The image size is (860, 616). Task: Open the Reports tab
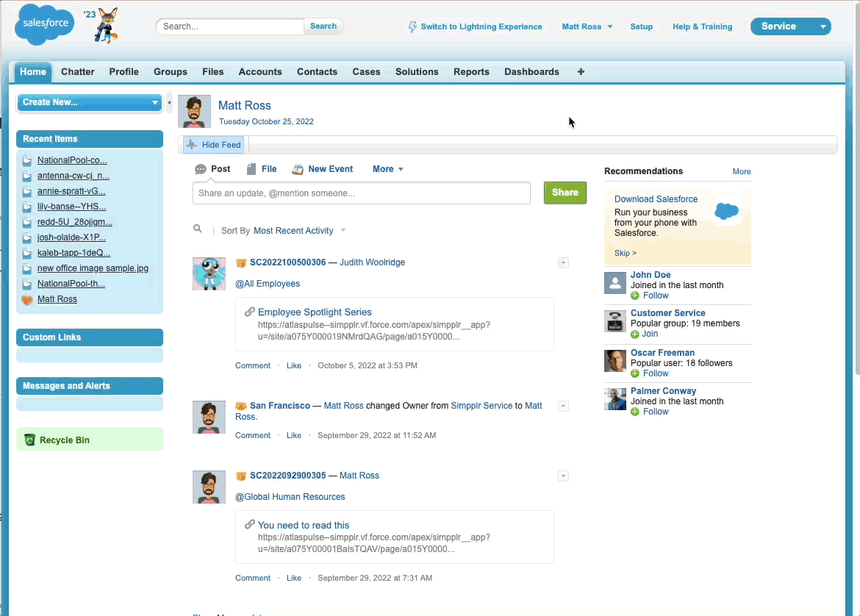click(x=471, y=72)
